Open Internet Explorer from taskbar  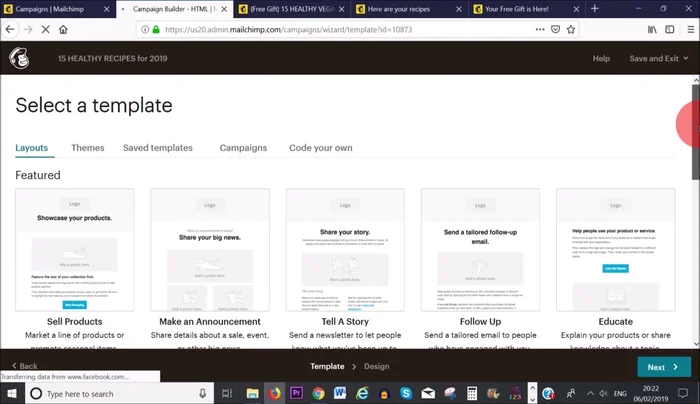[362, 393]
